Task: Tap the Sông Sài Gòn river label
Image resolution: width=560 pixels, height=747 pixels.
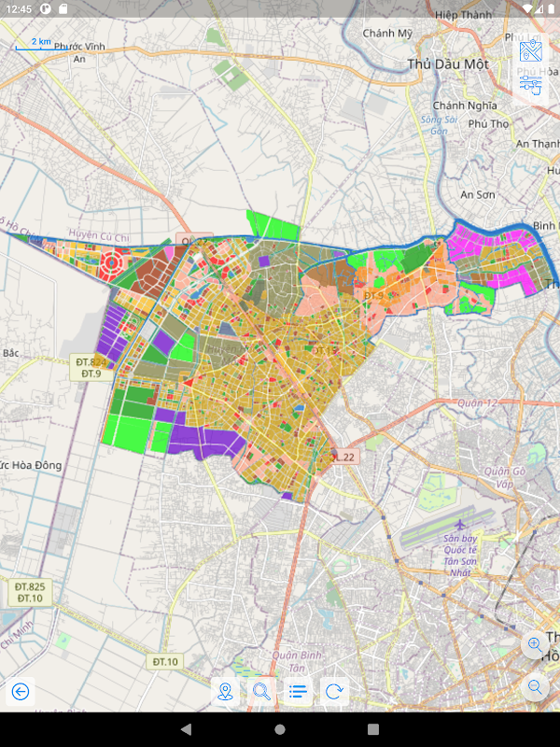Action: click(x=439, y=125)
